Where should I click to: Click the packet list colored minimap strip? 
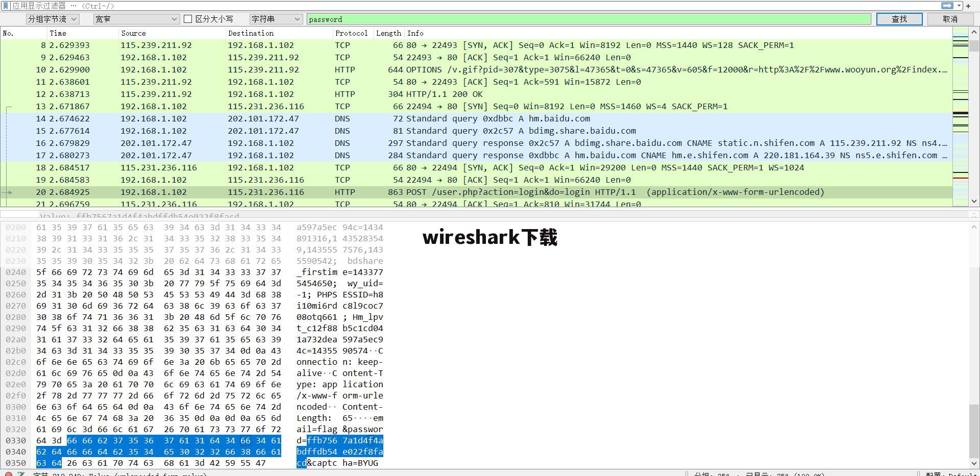[961, 117]
